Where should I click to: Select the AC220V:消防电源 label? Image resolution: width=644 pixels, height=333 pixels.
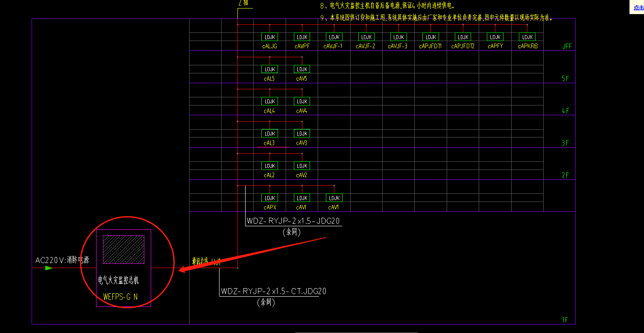tap(62, 260)
